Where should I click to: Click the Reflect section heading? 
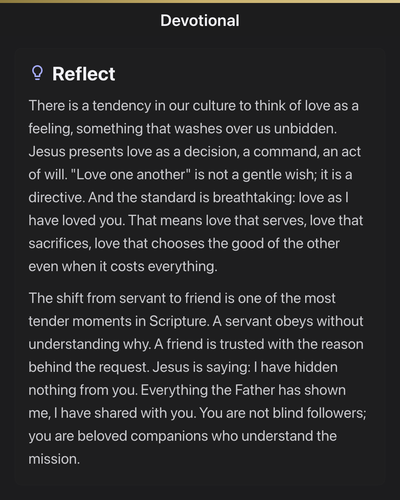[x=84, y=74]
